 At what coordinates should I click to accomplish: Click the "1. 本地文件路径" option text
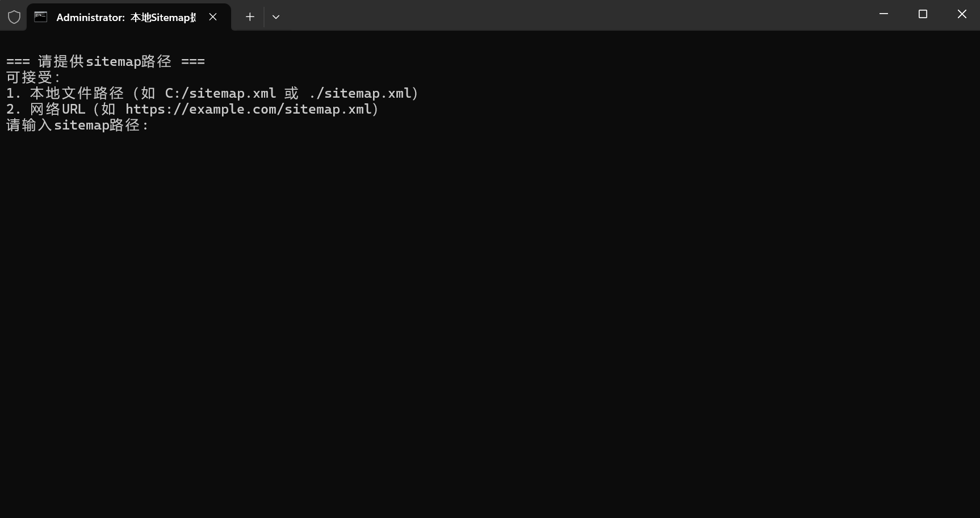tap(65, 93)
